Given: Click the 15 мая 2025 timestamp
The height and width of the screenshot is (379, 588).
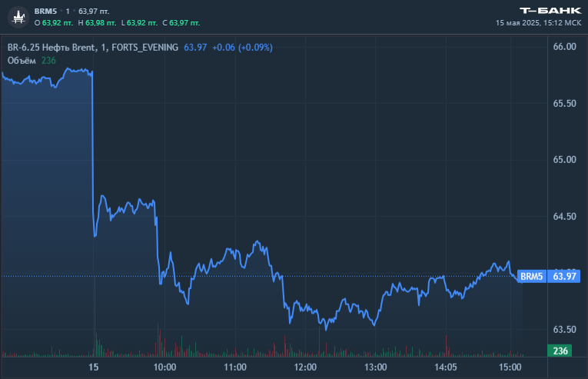Looking at the screenshot, I should pos(540,23).
